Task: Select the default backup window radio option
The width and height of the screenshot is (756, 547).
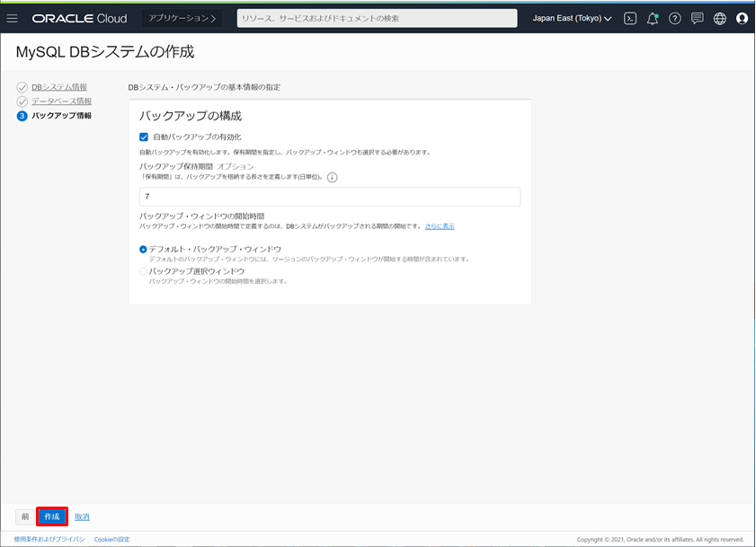Action: (x=143, y=249)
